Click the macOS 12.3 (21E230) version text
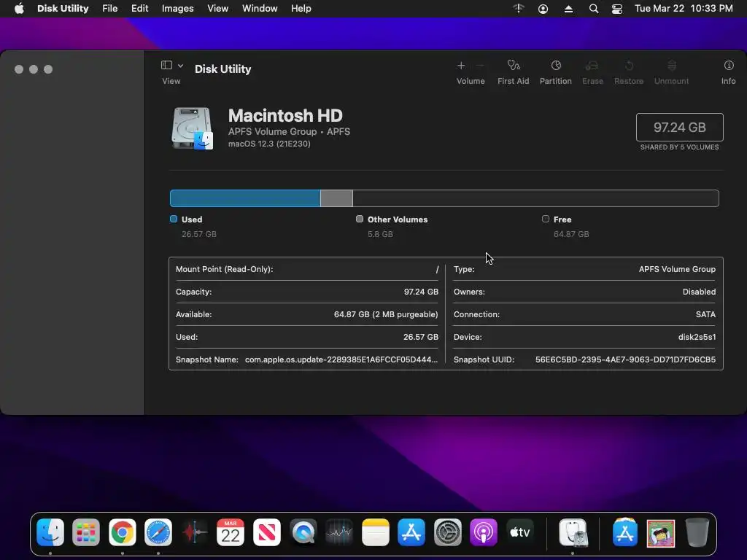This screenshot has height=560, width=747. pos(269,144)
